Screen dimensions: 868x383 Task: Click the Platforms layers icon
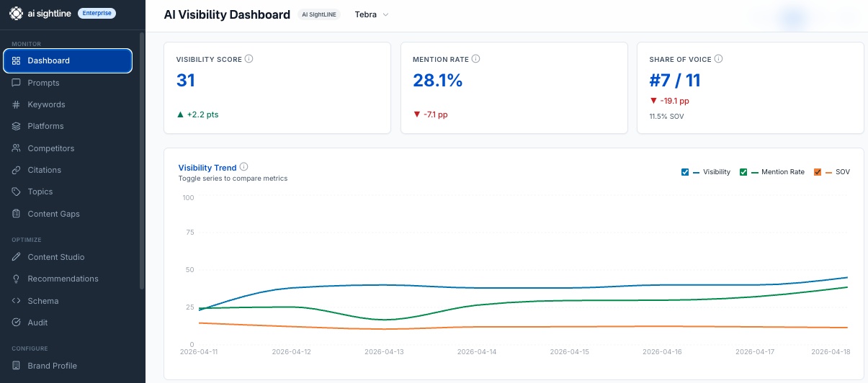point(16,126)
